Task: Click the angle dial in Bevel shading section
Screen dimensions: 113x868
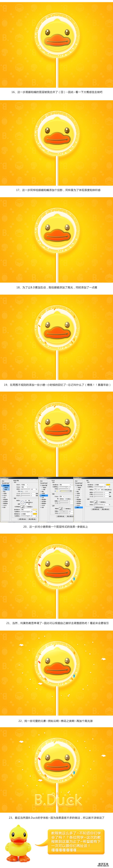Action: tap(23, 502)
